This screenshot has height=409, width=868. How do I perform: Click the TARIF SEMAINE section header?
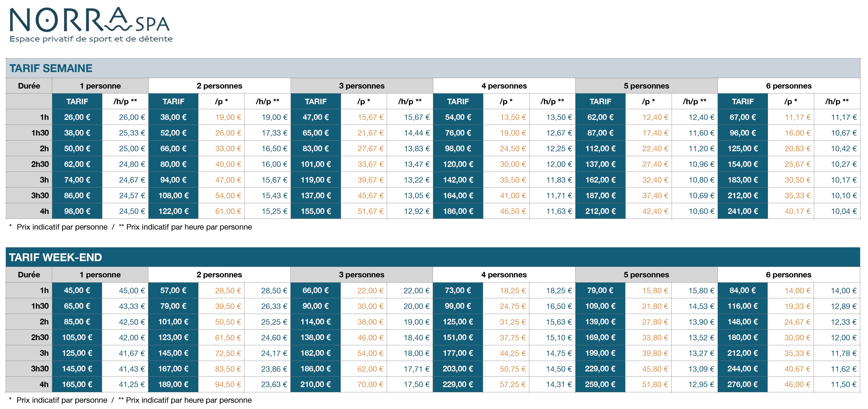[x=51, y=68]
